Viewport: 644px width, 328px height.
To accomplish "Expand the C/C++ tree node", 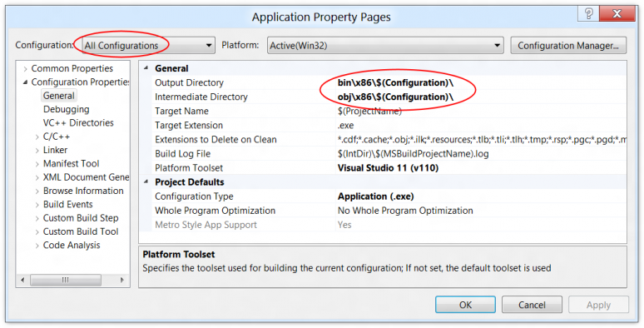I will click(37, 137).
